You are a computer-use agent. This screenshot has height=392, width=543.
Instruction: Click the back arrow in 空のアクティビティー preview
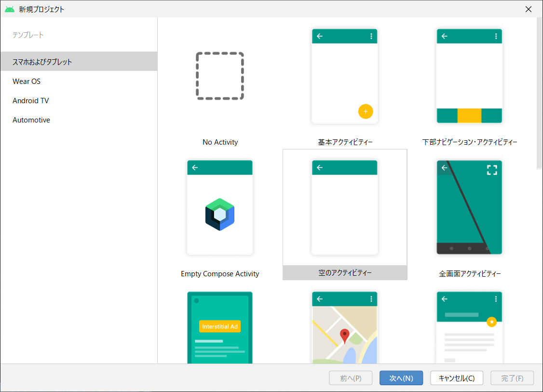tap(320, 168)
